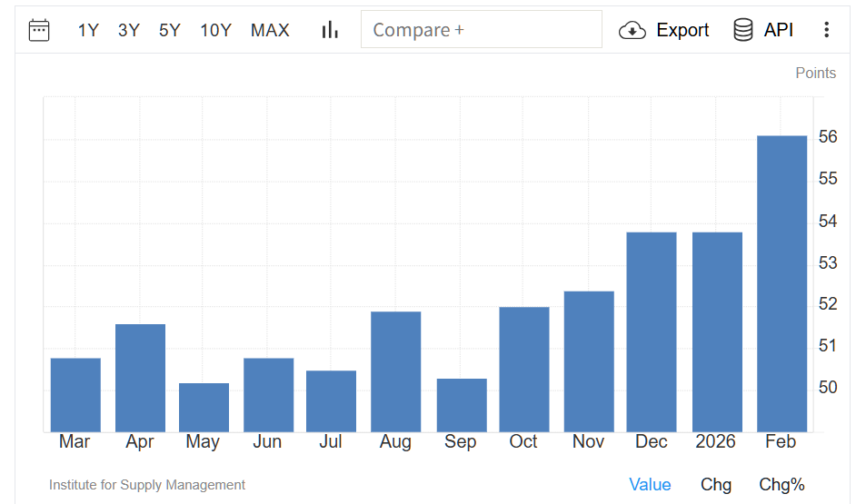The width and height of the screenshot is (856, 504).
Task: Switch chart to Chg view
Action: (x=716, y=485)
